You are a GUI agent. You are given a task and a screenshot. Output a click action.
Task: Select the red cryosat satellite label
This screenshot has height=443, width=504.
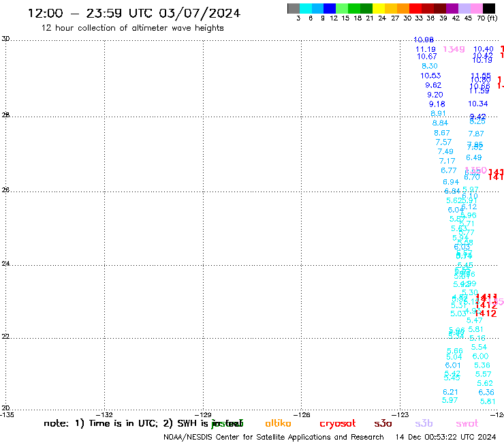(x=338, y=423)
